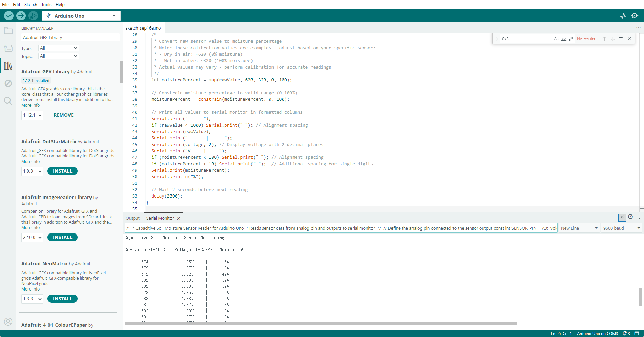Open More info for Adafruit ImageReader Library

point(31,228)
